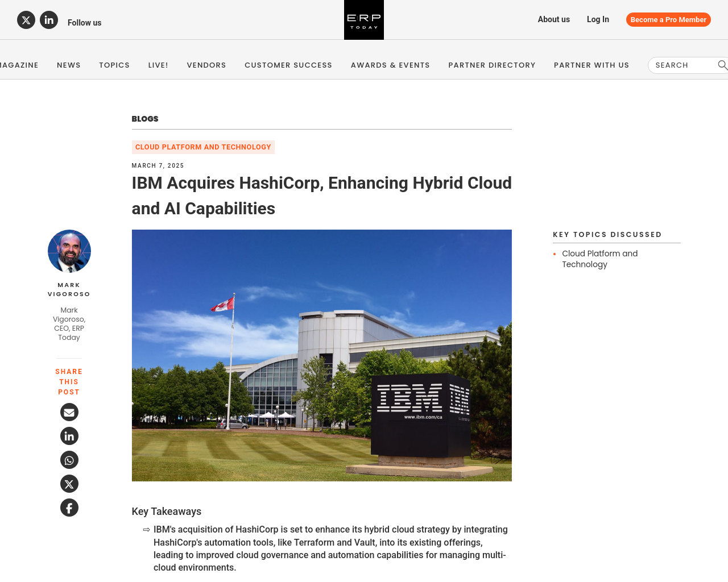Image resolution: width=728 pixels, height=582 pixels.
Task: Click the About us link
Action: tap(554, 19)
